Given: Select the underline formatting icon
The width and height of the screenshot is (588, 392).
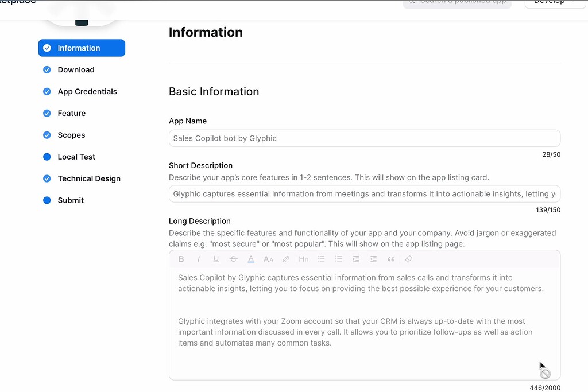Looking at the screenshot, I should coord(216,259).
